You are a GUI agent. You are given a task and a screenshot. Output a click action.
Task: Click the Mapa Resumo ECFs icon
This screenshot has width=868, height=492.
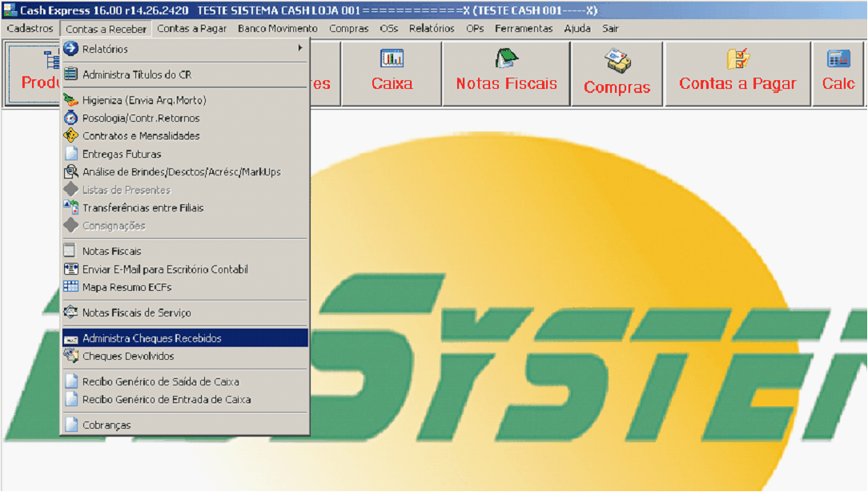[70, 287]
